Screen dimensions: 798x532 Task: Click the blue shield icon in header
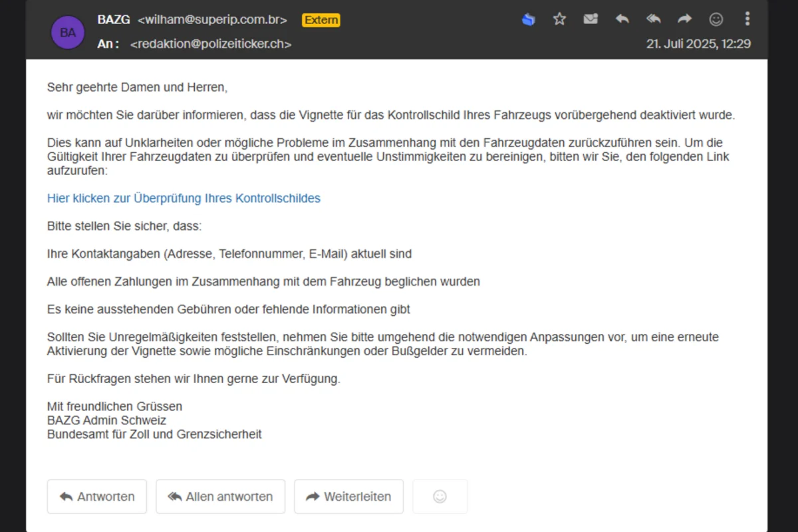pos(529,19)
